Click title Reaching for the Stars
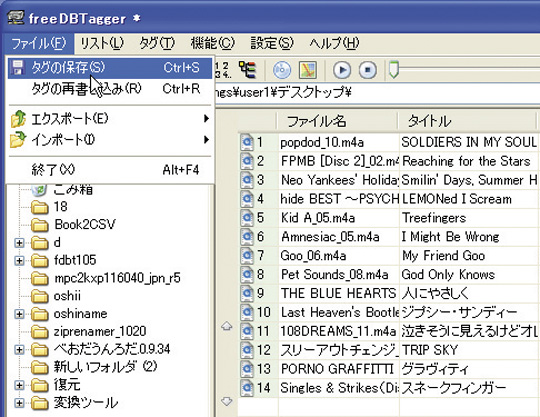Screen dimensions: 540x417 pyautogui.click(x=466, y=161)
